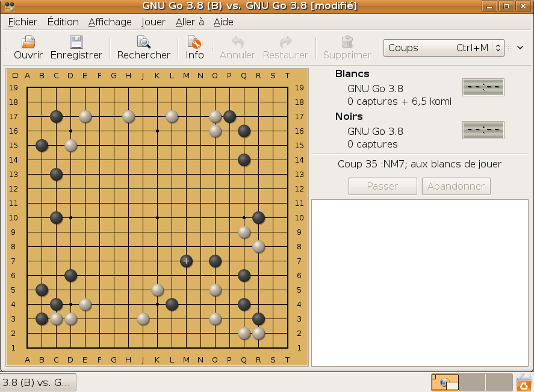
Task: Expand the toolbar overflow chevron
Action: (520, 48)
